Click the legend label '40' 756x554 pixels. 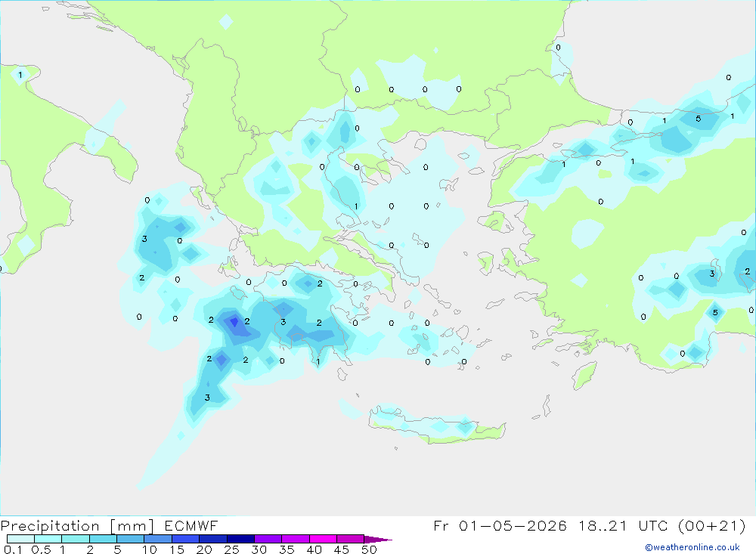[314, 549]
